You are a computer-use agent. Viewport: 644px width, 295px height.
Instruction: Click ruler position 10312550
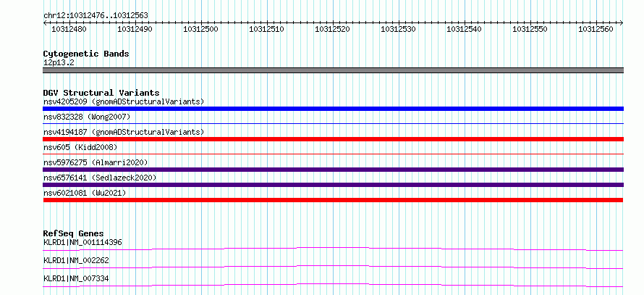click(x=530, y=29)
